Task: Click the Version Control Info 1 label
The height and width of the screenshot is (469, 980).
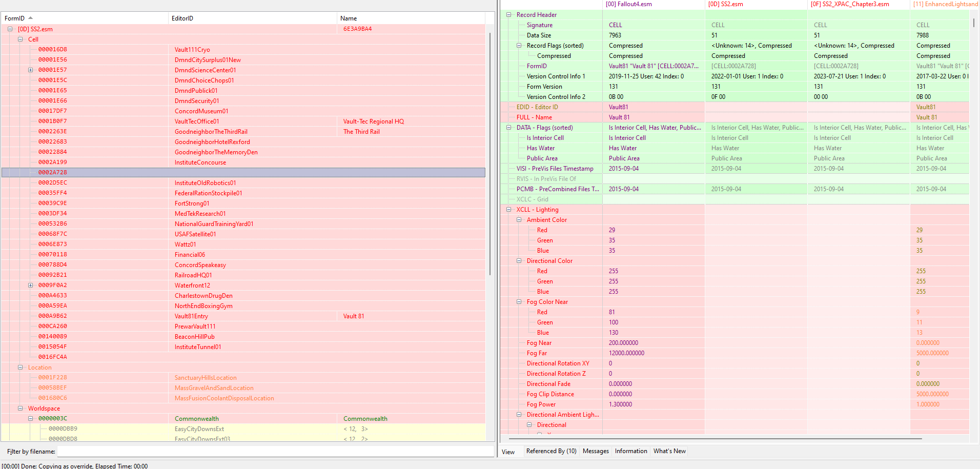Action: pyautogui.click(x=556, y=76)
